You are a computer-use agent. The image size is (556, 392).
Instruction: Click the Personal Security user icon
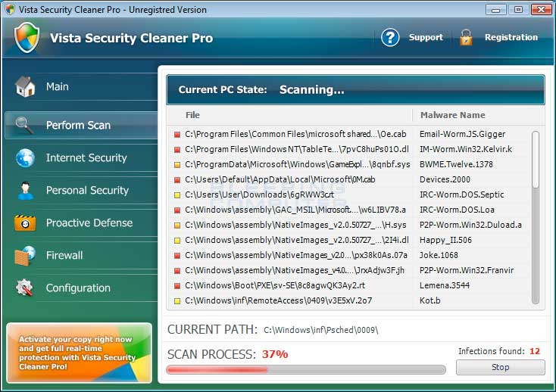pos(25,191)
